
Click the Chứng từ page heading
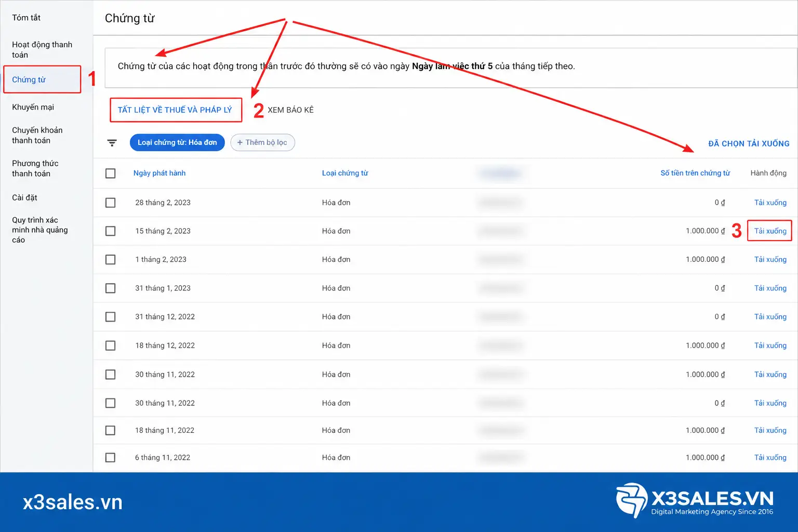130,18
